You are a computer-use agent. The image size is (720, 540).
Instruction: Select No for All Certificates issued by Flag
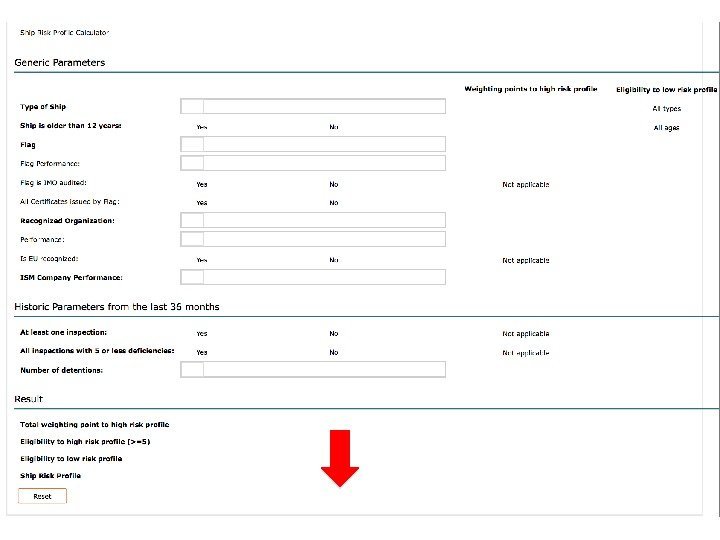pos(334,202)
